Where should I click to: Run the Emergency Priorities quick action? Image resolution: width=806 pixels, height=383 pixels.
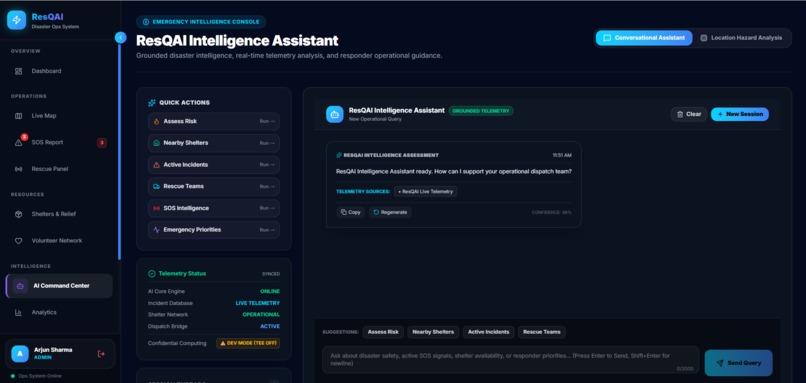tap(214, 230)
